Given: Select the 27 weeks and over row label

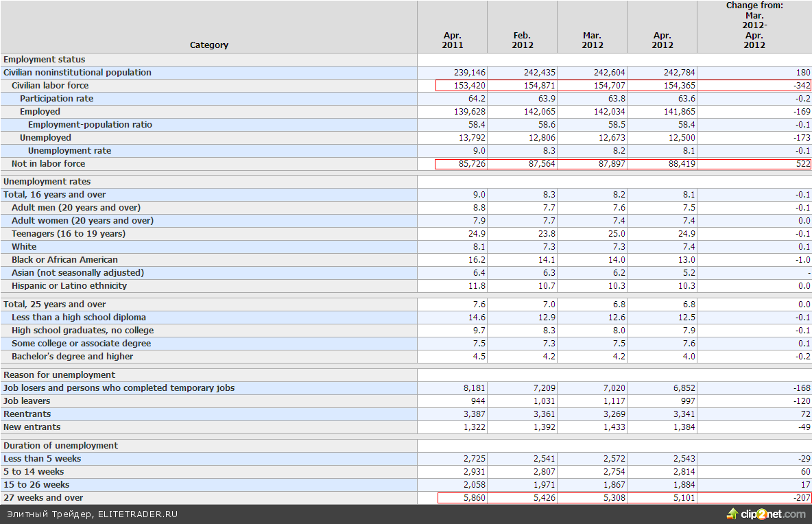Looking at the screenshot, I should click(x=44, y=498).
